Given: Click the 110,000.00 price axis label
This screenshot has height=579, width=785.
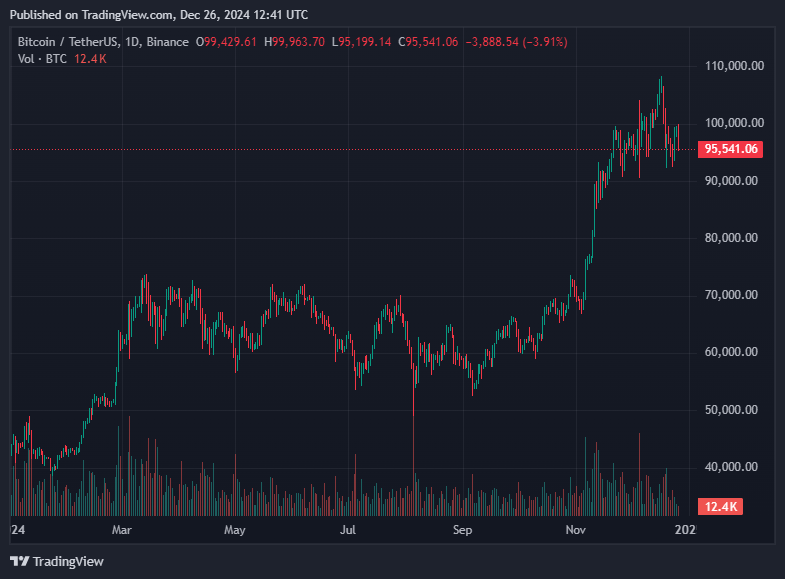Looking at the screenshot, I should pyautogui.click(x=734, y=66).
